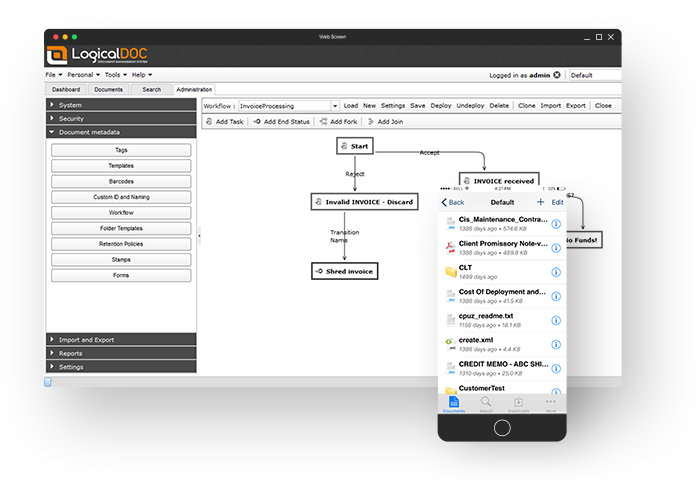The image size is (700, 500).
Task: Expand the Import and Export section
Action: 121,340
